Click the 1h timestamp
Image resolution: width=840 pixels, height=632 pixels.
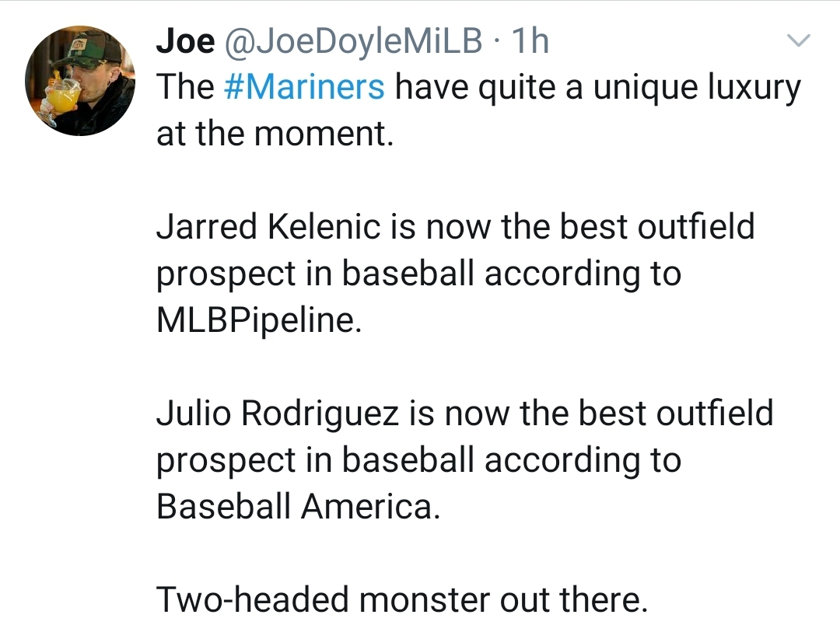(x=530, y=40)
